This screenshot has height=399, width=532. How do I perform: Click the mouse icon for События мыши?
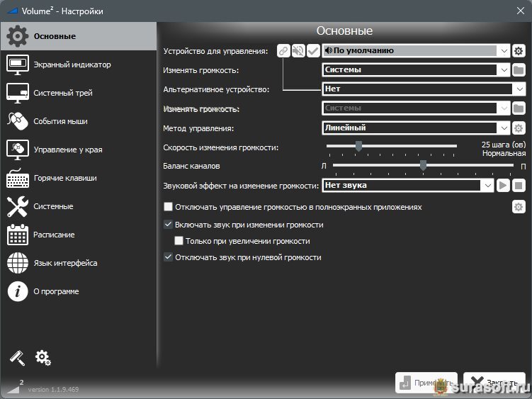pos(17,121)
